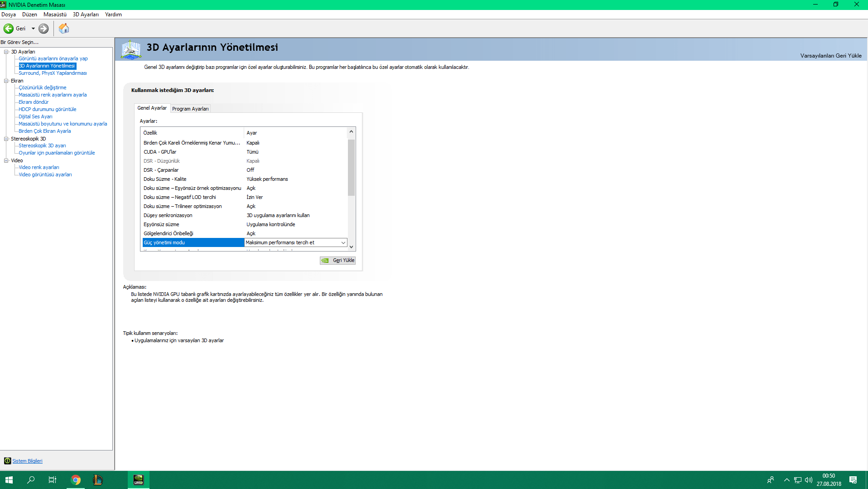Viewport: 868px width, 489px height.
Task: Select the DSR - Çarpanlar setting row
Action: pyautogui.click(x=245, y=170)
